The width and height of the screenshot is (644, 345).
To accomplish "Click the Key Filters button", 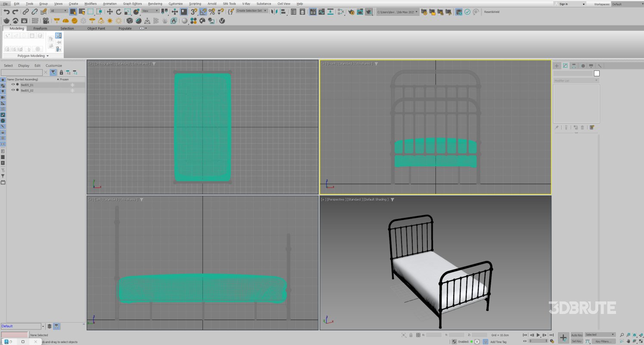I will tap(604, 341).
